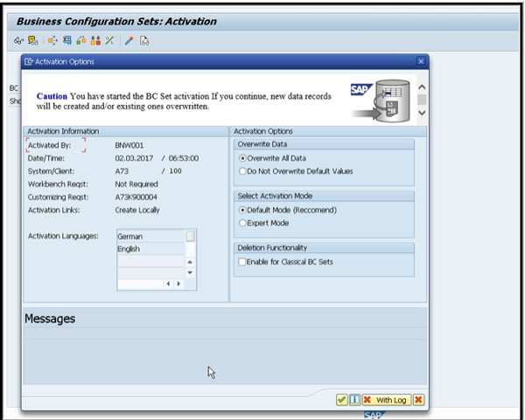Select Overwrite All Data radio button
525x420 pixels.
(242, 158)
